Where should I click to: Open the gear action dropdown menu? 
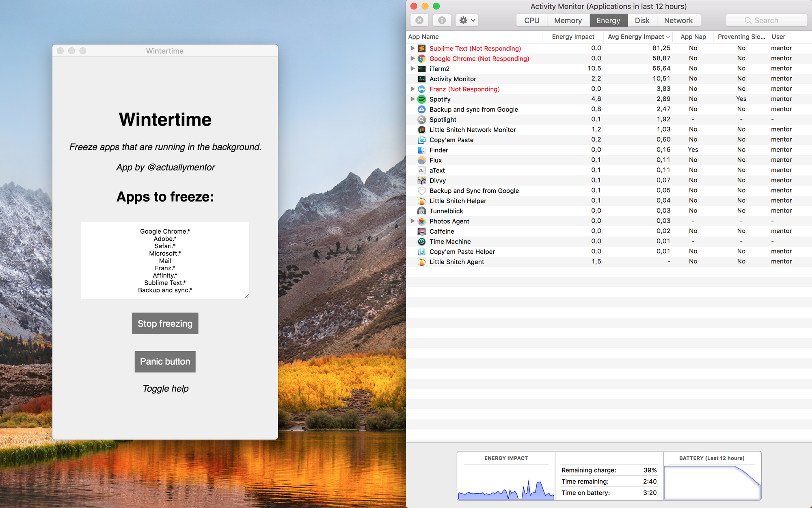tap(466, 20)
